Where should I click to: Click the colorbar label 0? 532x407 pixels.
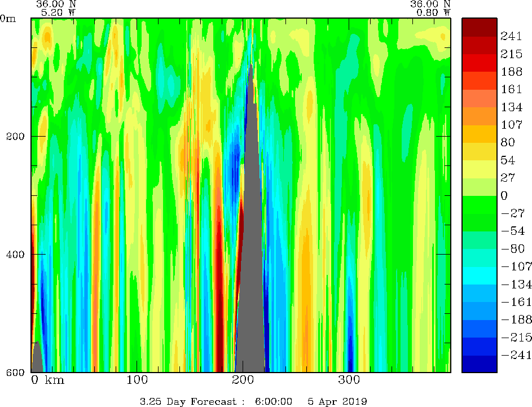click(x=504, y=195)
